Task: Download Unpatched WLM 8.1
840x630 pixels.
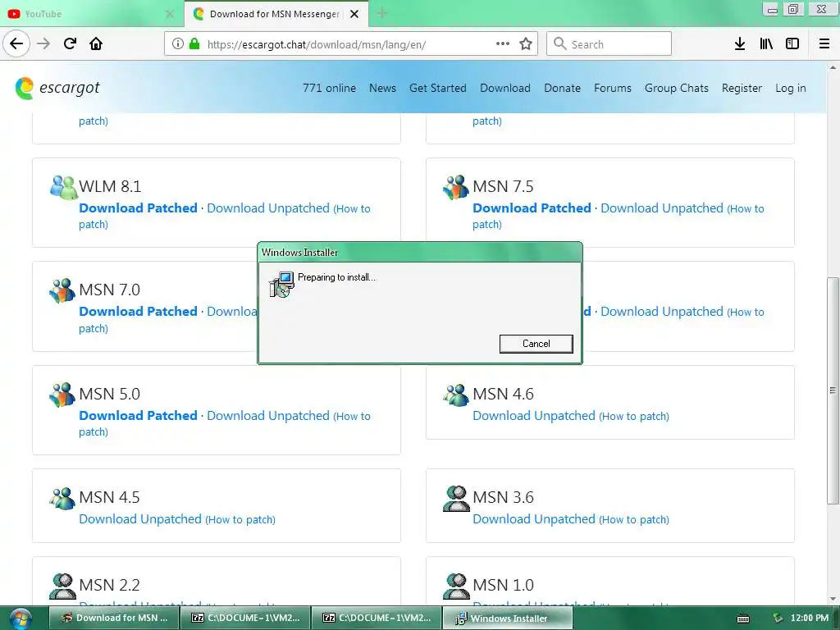Action: [x=268, y=208]
